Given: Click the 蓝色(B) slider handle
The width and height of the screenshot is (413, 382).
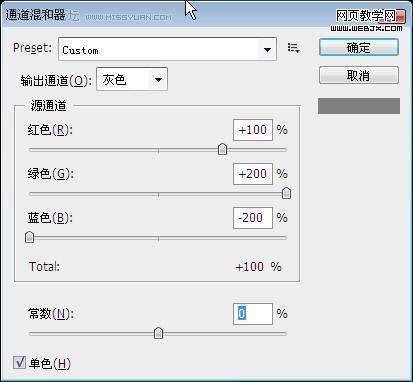Looking at the screenshot, I should 30,237.
